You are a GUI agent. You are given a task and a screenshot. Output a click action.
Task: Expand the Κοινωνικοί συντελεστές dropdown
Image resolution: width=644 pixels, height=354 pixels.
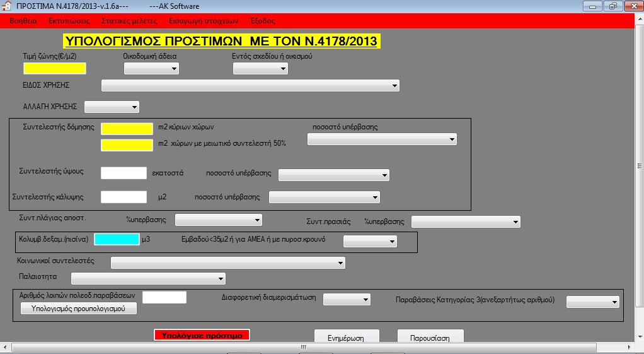pyautogui.click(x=228, y=263)
